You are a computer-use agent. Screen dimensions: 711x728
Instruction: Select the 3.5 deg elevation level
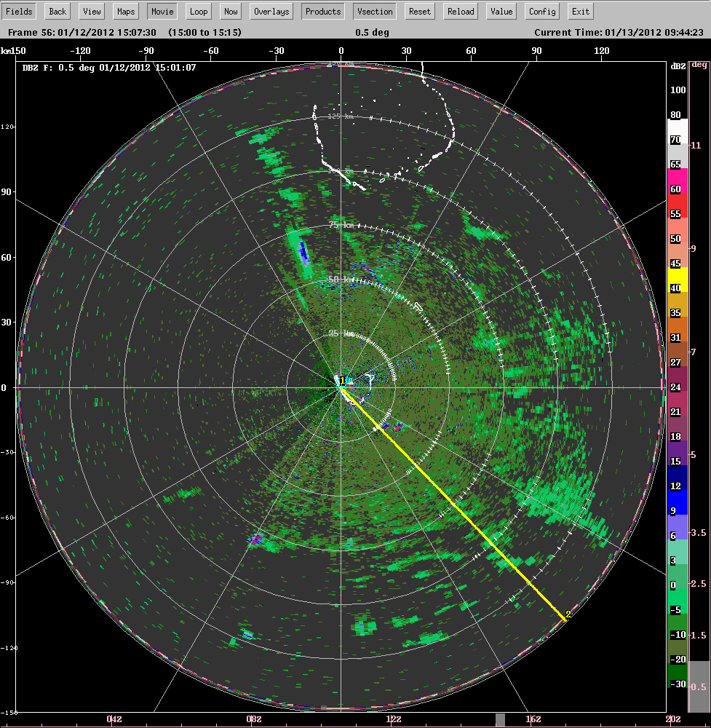coord(698,533)
